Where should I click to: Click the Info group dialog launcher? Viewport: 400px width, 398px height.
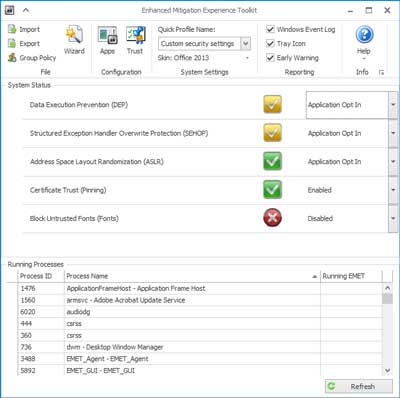[382, 72]
